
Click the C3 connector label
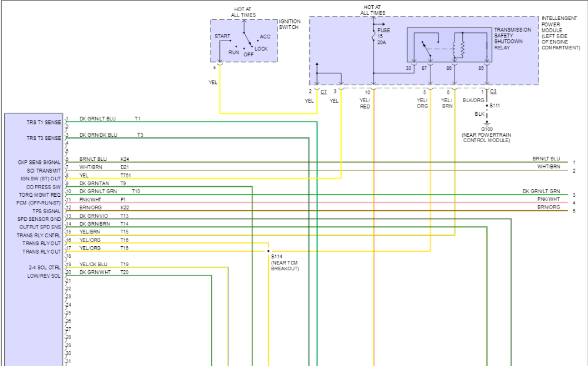493,92
